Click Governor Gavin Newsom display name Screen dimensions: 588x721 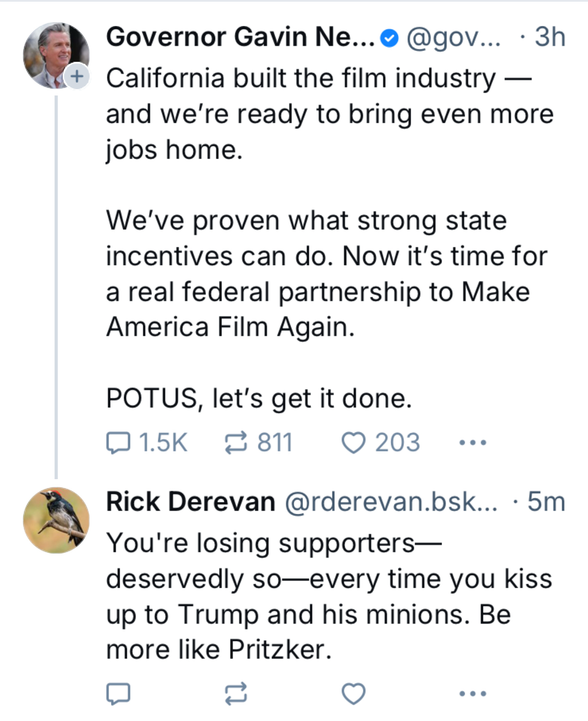click(x=240, y=37)
